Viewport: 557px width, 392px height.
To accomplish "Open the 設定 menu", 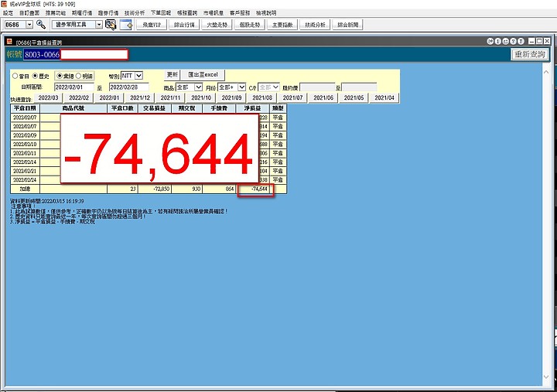I will [9, 13].
